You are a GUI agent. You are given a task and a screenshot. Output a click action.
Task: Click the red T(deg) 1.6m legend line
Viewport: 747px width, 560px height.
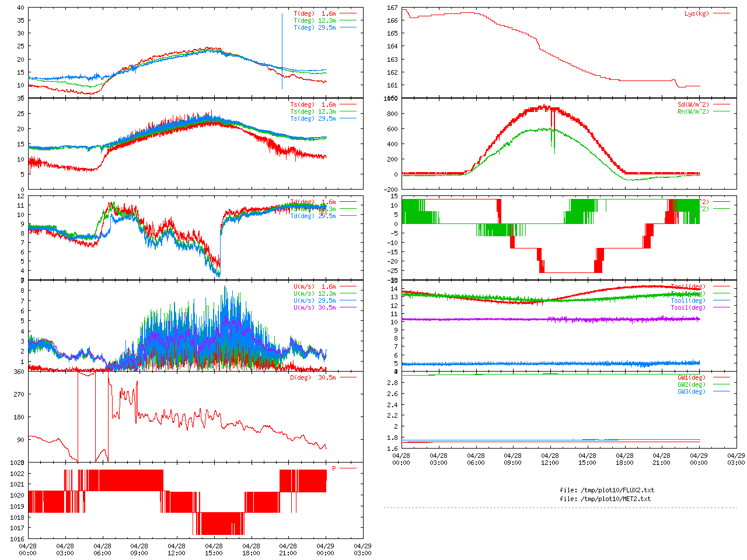[x=348, y=13]
